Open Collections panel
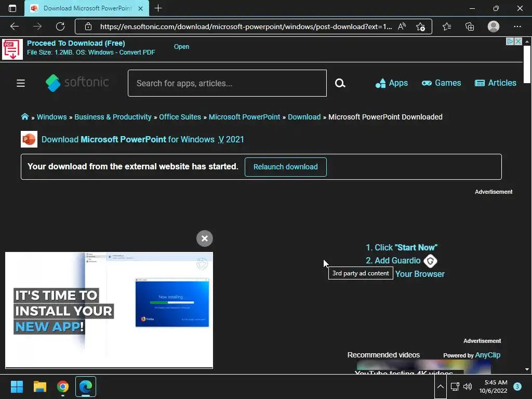The image size is (532, 399). (x=470, y=26)
